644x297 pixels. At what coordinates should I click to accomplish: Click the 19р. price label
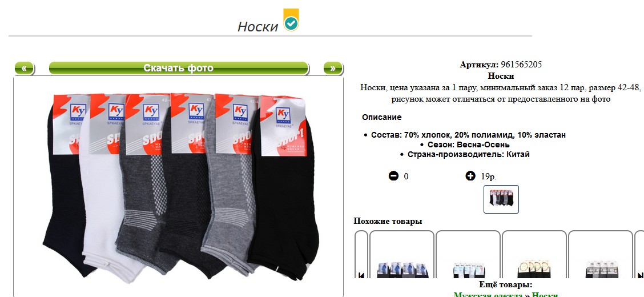click(489, 176)
